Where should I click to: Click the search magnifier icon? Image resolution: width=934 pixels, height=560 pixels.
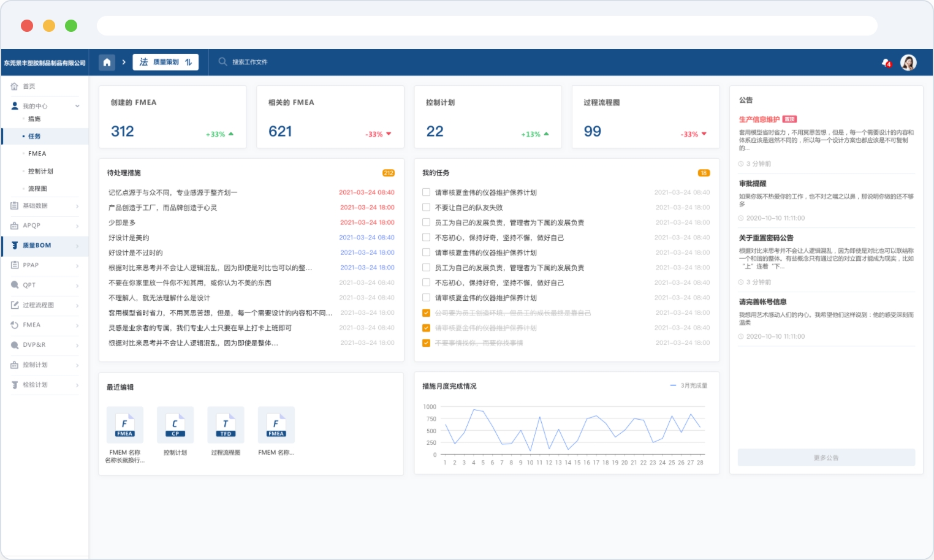[223, 62]
